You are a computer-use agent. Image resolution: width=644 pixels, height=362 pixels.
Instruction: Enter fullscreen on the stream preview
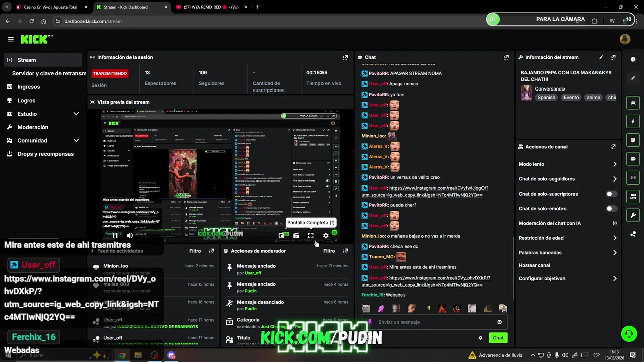pos(311,235)
